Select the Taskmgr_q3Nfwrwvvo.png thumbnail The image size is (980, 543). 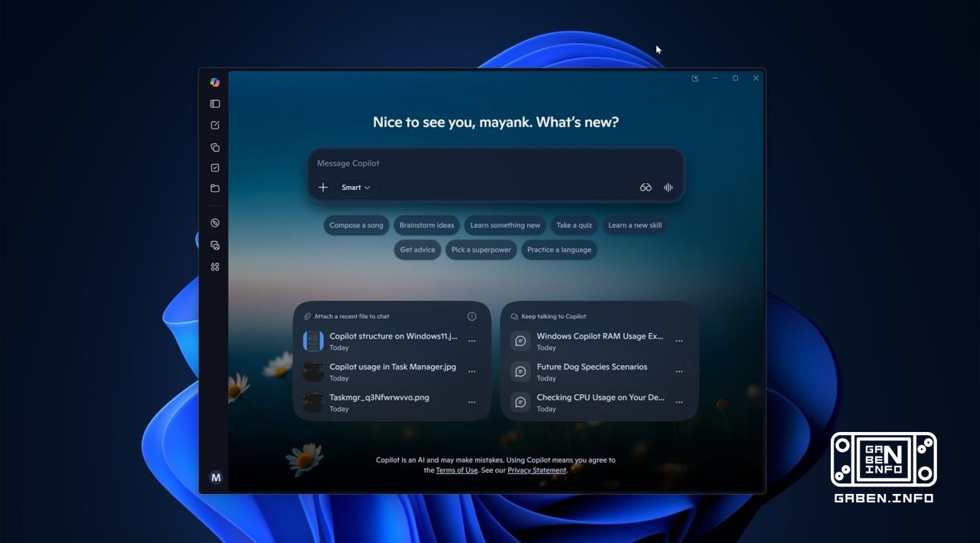click(313, 402)
